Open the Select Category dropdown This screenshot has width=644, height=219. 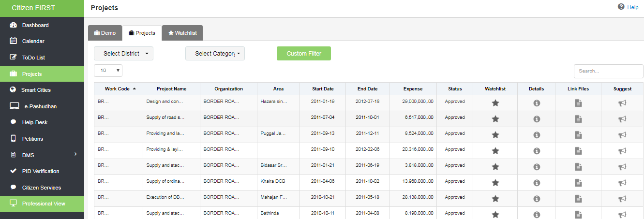click(x=215, y=54)
